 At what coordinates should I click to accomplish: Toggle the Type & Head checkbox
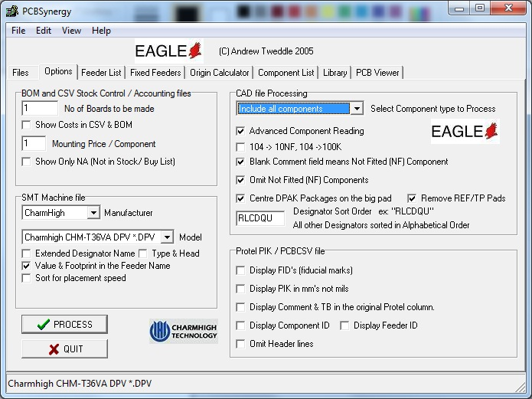pos(143,253)
